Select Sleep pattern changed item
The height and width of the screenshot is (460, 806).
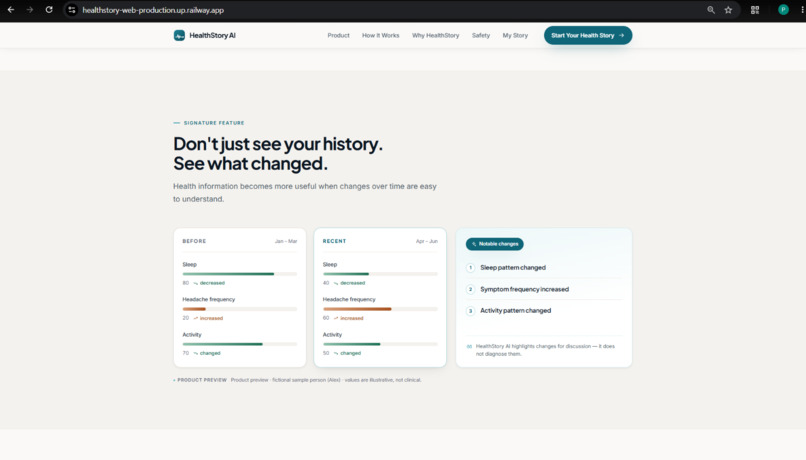[x=513, y=268]
